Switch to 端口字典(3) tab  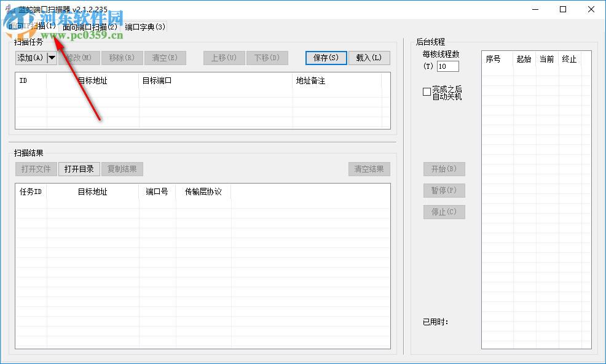(x=145, y=27)
